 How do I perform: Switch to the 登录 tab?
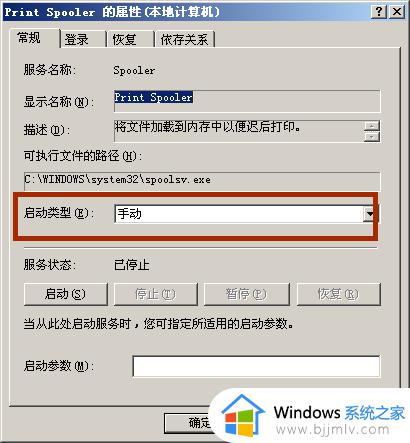83,40
